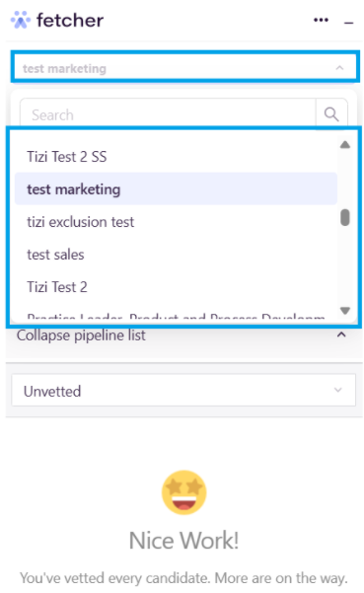
Task: Select the test marketing option
Action: pyautogui.click(x=176, y=189)
